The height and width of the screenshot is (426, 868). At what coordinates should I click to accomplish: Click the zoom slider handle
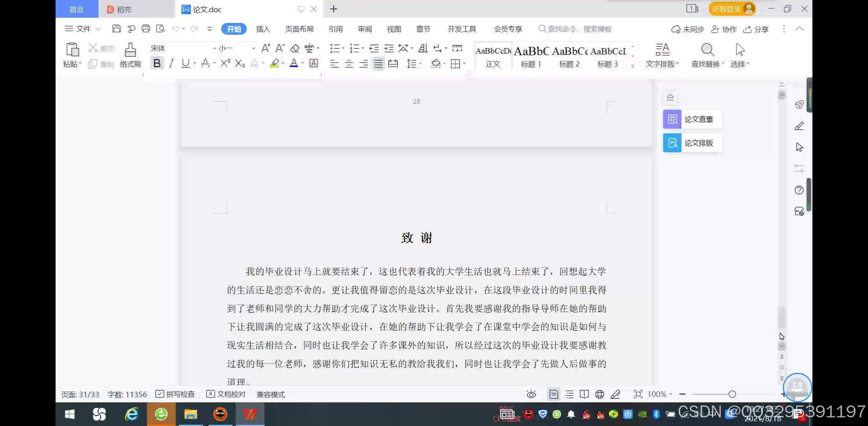(732, 394)
